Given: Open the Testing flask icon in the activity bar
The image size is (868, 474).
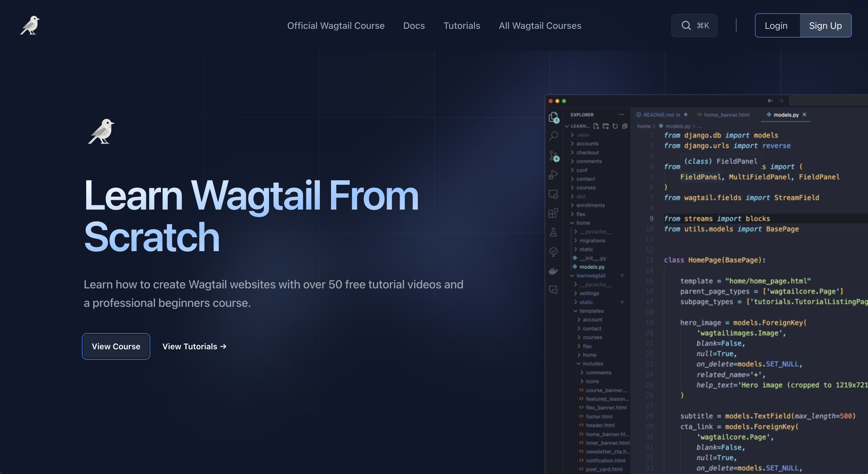Looking at the screenshot, I should click(x=553, y=232).
